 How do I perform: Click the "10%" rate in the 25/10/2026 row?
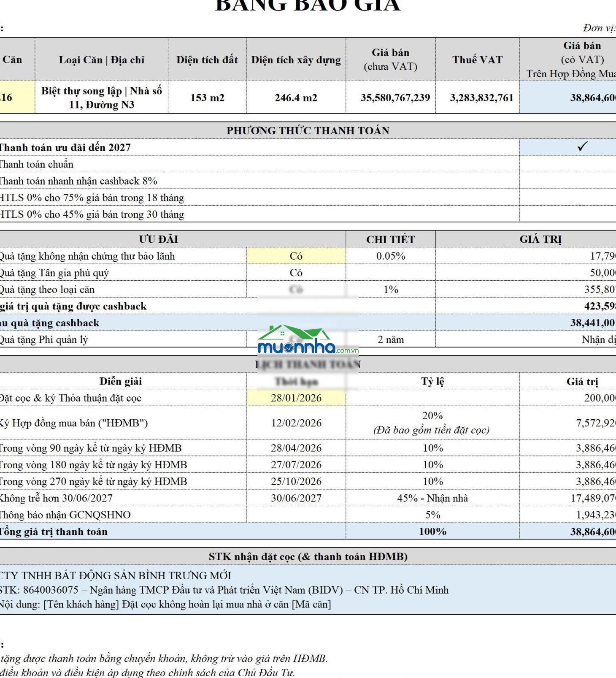pyautogui.click(x=433, y=481)
